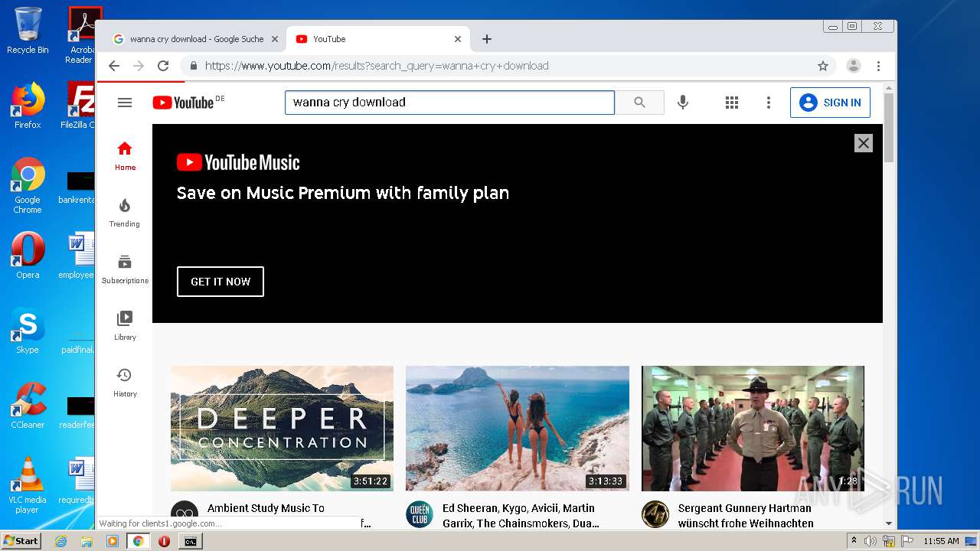Close the Google Suche tab
The height and width of the screenshot is (551, 980).
275,39
